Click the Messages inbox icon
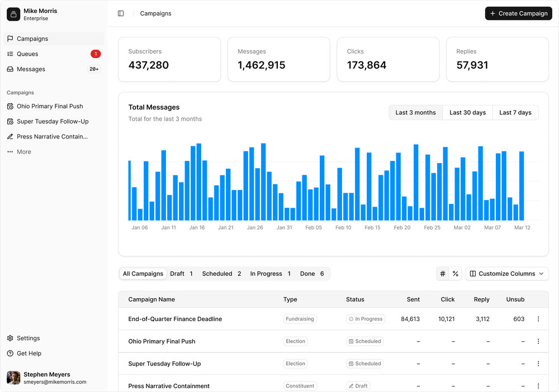The height and width of the screenshot is (392, 559). [x=10, y=69]
